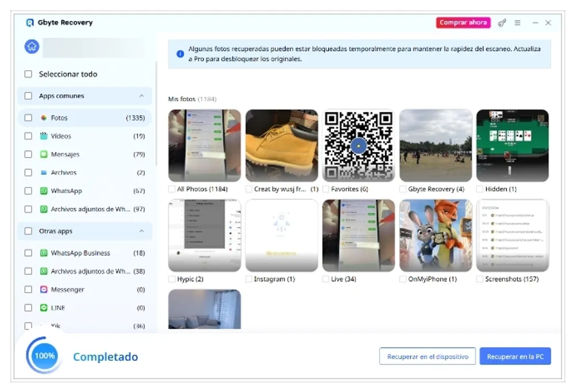The width and height of the screenshot is (575, 392).
Task: Collapse the Otras apps section chevron
Action: [x=141, y=231]
